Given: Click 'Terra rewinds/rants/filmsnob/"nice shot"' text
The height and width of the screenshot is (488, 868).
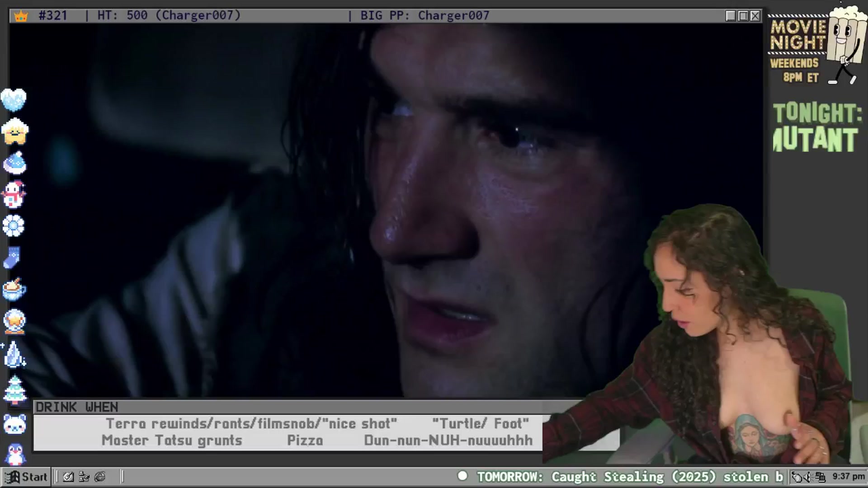Looking at the screenshot, I should tap(251, 423).
